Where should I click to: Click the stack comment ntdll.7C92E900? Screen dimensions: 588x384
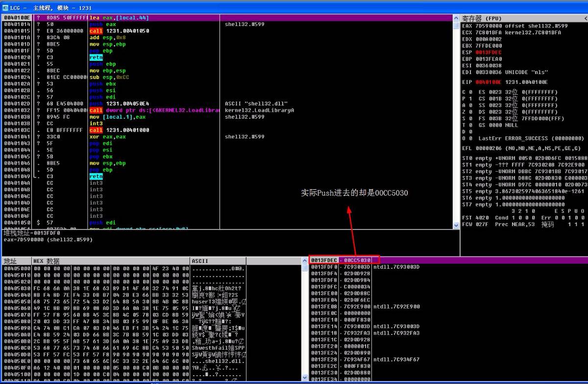click(396, 307)
